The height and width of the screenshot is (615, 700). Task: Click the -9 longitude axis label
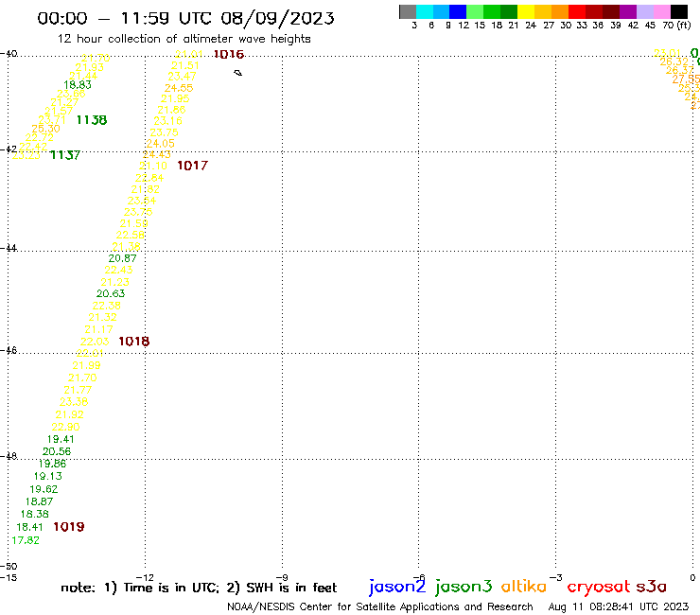tap(282, 578)
